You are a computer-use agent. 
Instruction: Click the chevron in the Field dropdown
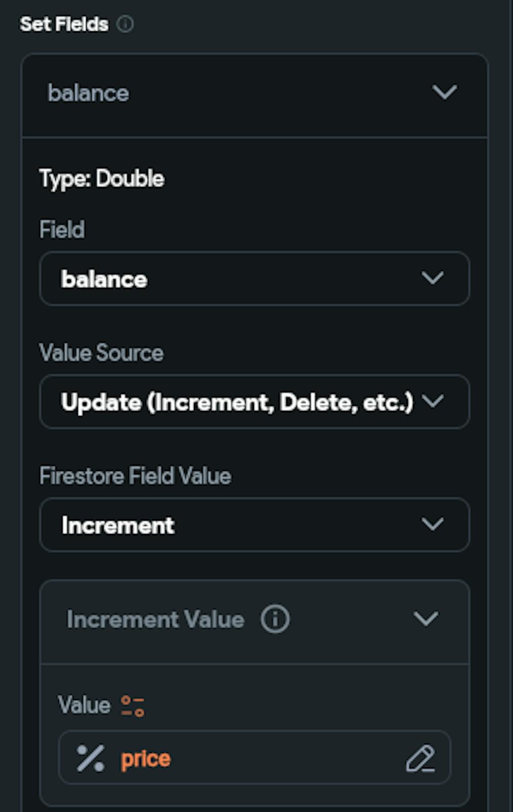click(432, 279)
